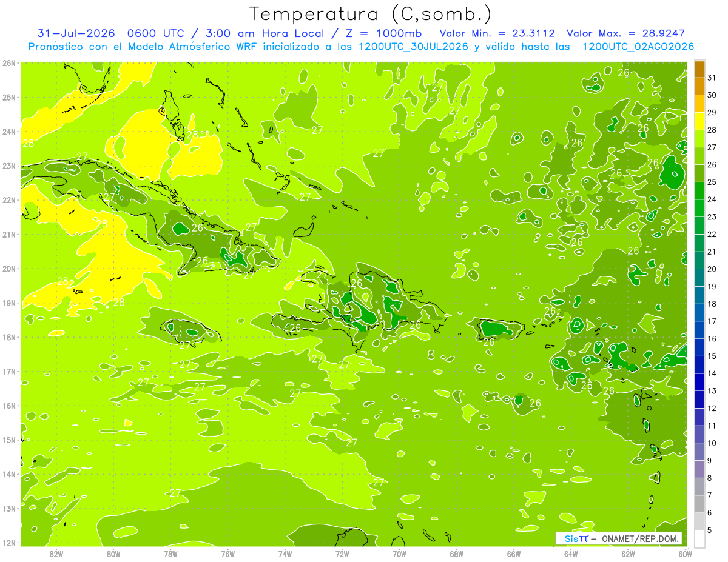Click the 64W longitude axis label
Screen dimensions: 728x562
pos(571,554)
